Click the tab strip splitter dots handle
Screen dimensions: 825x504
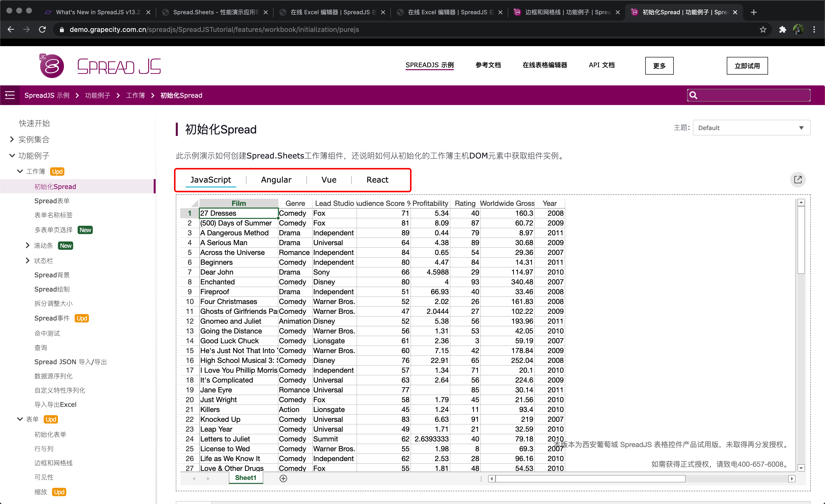pyautogui.click(x=481, y=478)
